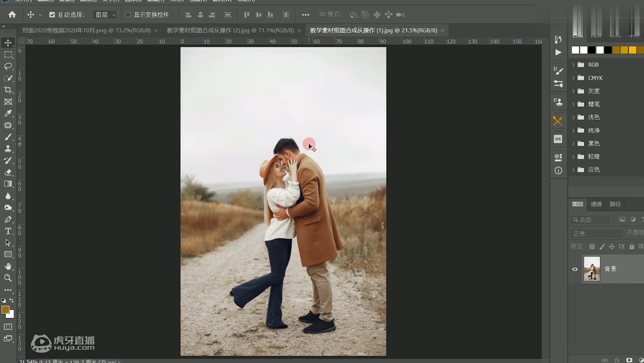
Task: Close the 教学素材抠图合成从操作 (1).jpg document tab
Action: click(442, 30)
